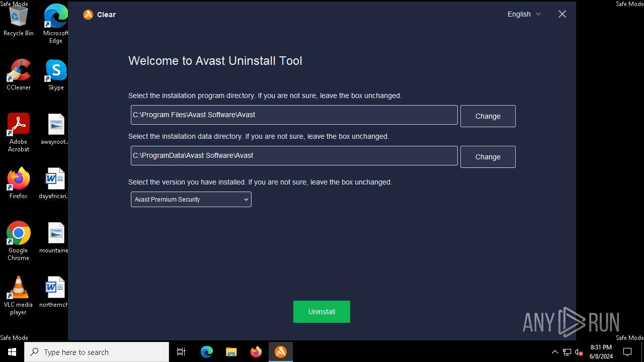Viewport: 644px width, 362px height.
Task: Open the Windows Start menu
Action: click(x=12, y=352)
